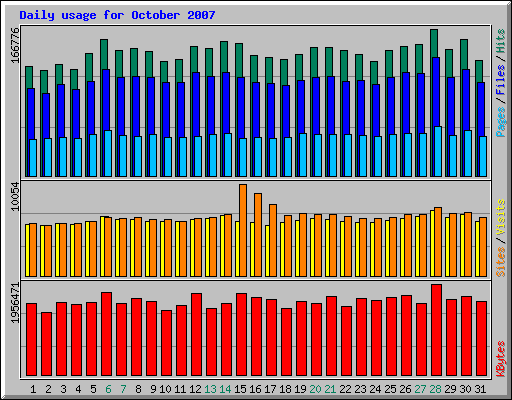Click day label 26 on the x-axis
The image size is (512, 400).
[x=405, y=389]
